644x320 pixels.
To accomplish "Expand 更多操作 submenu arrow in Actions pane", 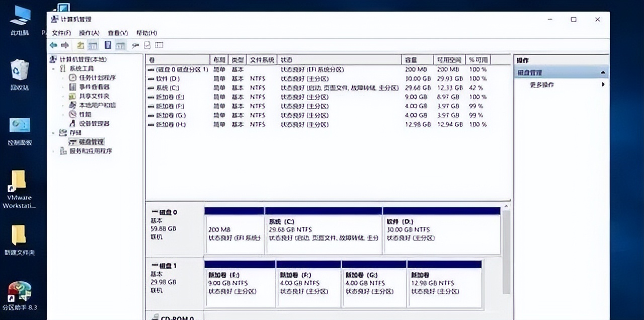I will (x=603, y=85).
